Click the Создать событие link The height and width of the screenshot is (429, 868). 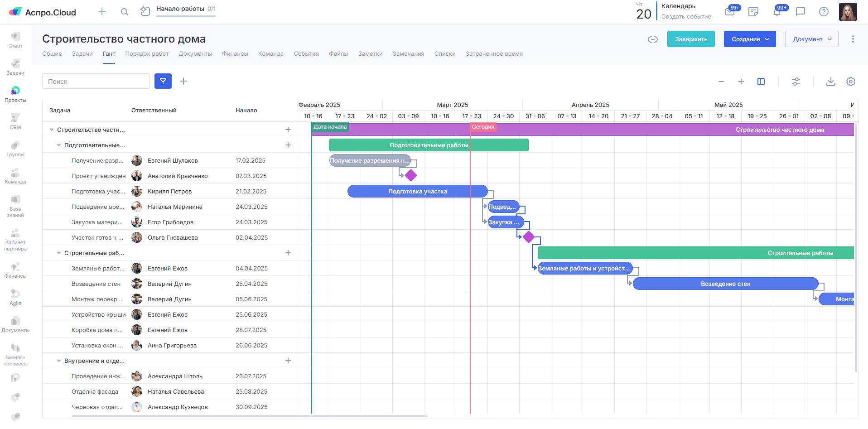pyautogui.click(x=686, y=17)
